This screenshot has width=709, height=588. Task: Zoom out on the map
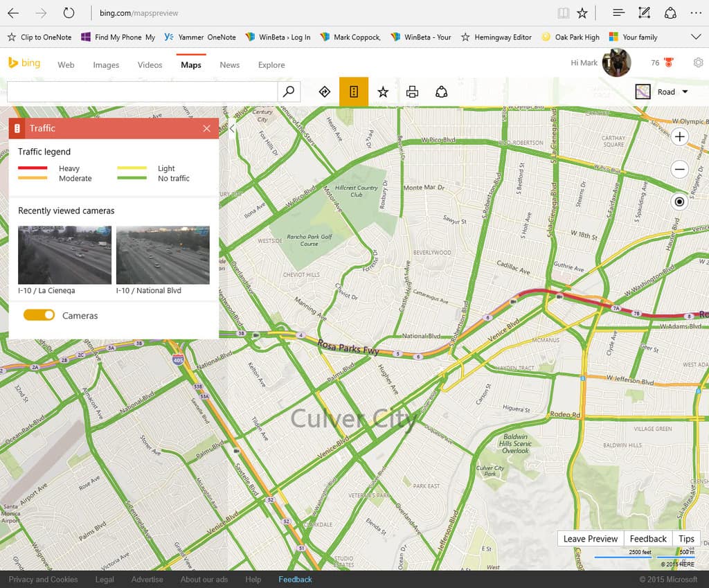click(x=679, y=169)
